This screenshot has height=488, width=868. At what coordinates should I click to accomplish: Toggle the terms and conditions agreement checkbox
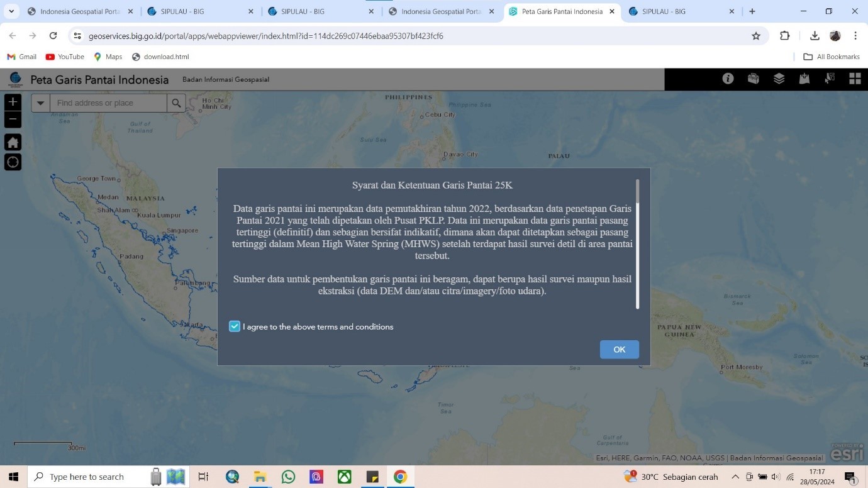point(235,326)
